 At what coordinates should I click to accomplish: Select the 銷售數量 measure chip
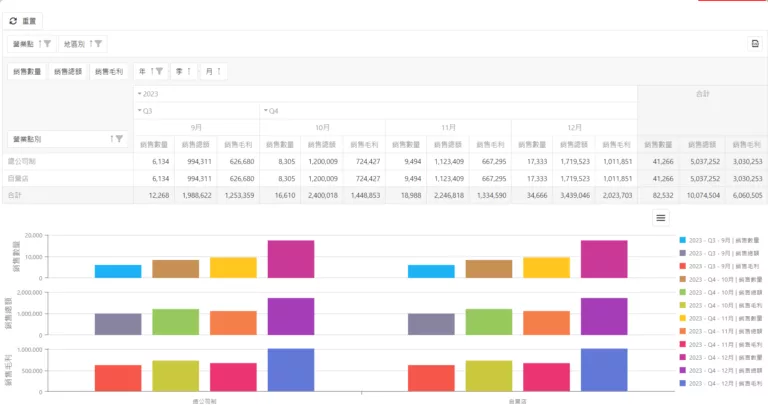(x=26, y=71)
